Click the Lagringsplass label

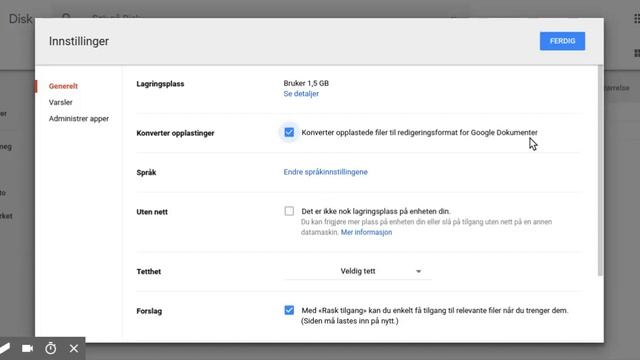pos(160,84)
